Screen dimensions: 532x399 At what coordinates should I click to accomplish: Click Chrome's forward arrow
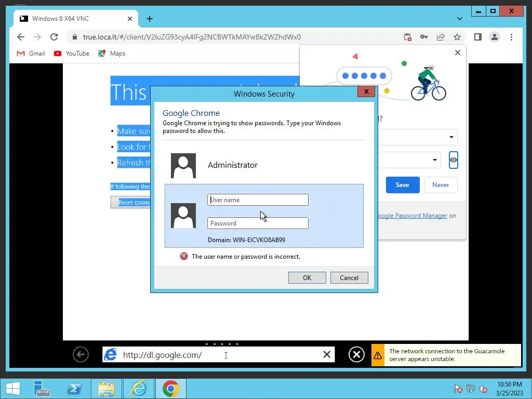pyautogui.click(x=37, y=37)
